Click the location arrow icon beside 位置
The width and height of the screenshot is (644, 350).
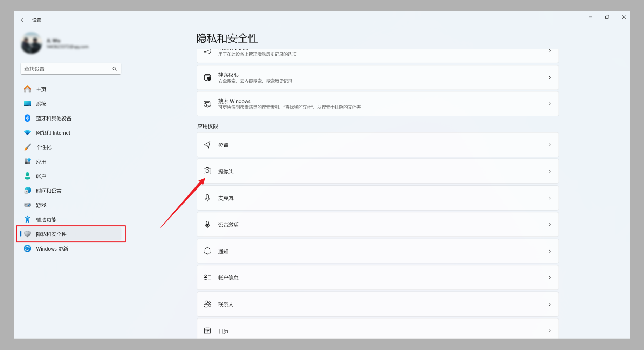pyautogui.click(x=207, y=145)
